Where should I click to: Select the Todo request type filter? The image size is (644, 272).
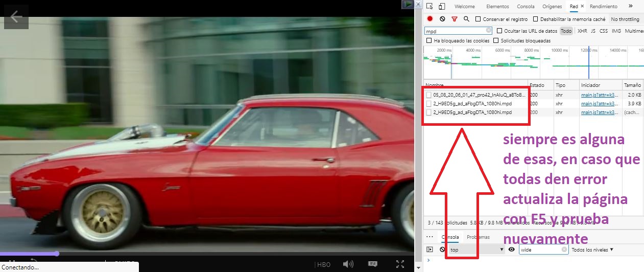566,31
